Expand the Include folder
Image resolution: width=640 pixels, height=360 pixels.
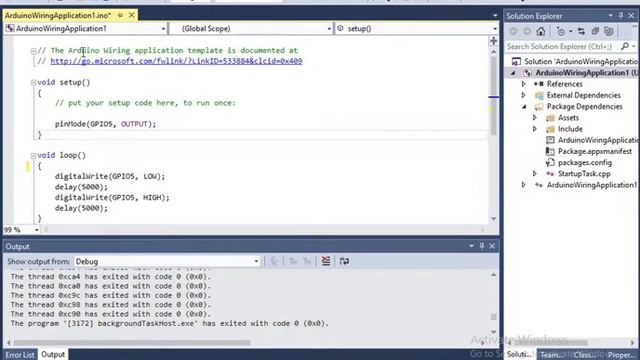click(x=535, y=129)
